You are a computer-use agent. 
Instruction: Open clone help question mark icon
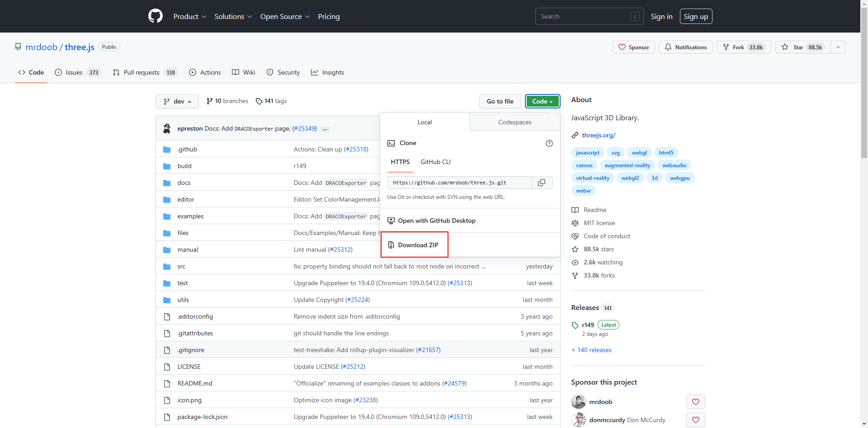[x=549, y=143]
